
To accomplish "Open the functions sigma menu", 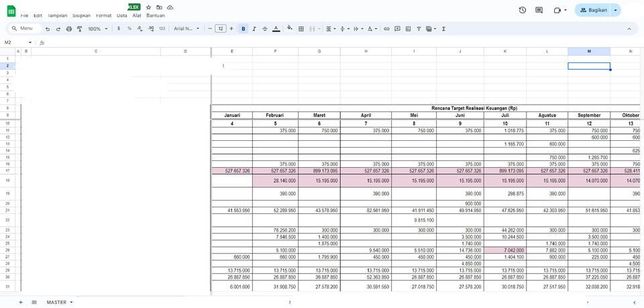I will click(x=443, y=29).
